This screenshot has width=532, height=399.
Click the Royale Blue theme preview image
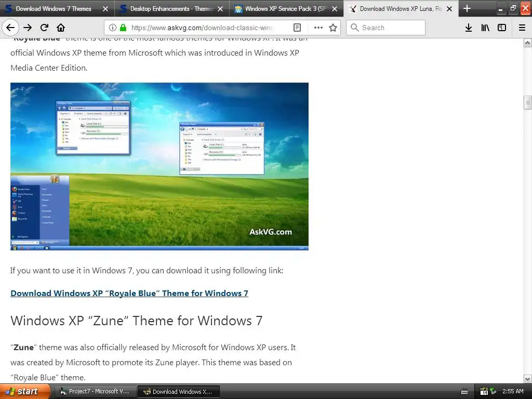159,166
